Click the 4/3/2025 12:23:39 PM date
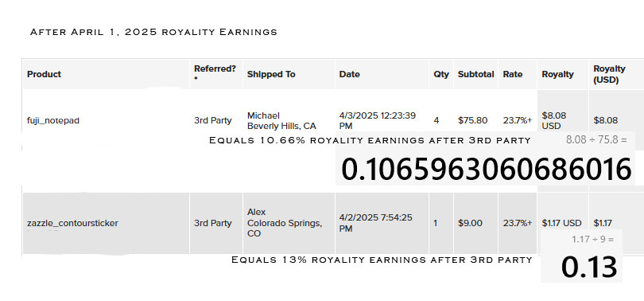 point(378,120)
